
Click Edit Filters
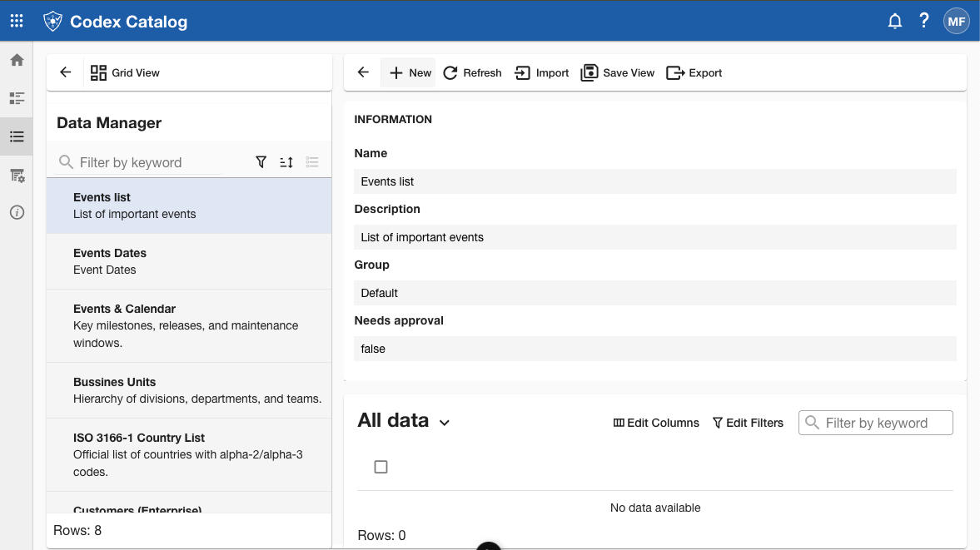point(749,423)
